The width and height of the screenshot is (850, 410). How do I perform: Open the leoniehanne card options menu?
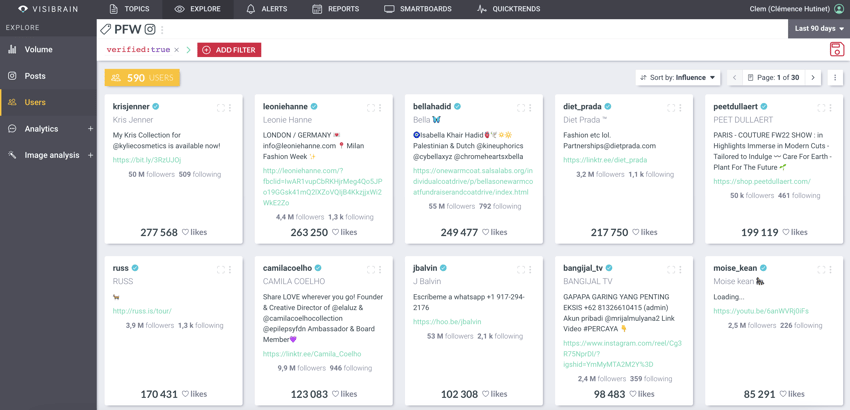(380, 108)
